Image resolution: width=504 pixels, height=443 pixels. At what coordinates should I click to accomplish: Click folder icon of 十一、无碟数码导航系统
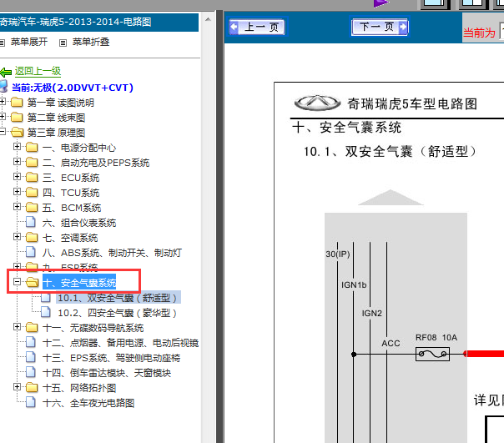[x=32, y=328]
